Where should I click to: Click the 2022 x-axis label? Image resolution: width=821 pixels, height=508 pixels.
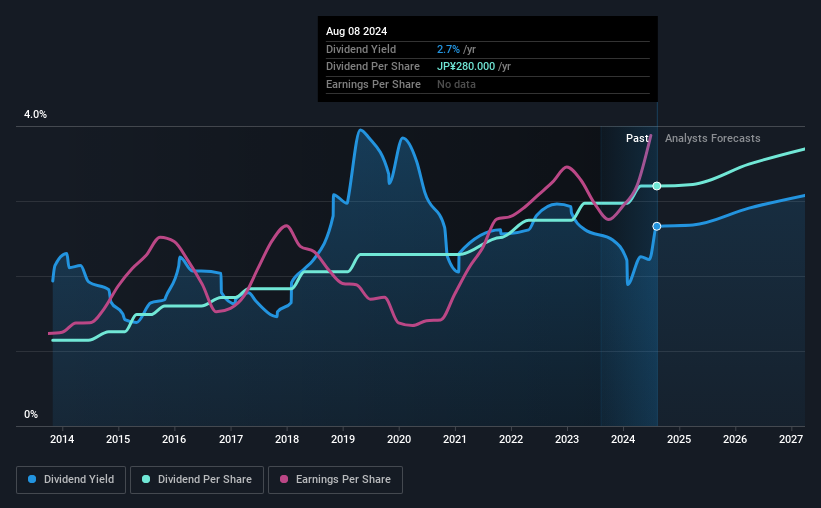click(511, 439)
